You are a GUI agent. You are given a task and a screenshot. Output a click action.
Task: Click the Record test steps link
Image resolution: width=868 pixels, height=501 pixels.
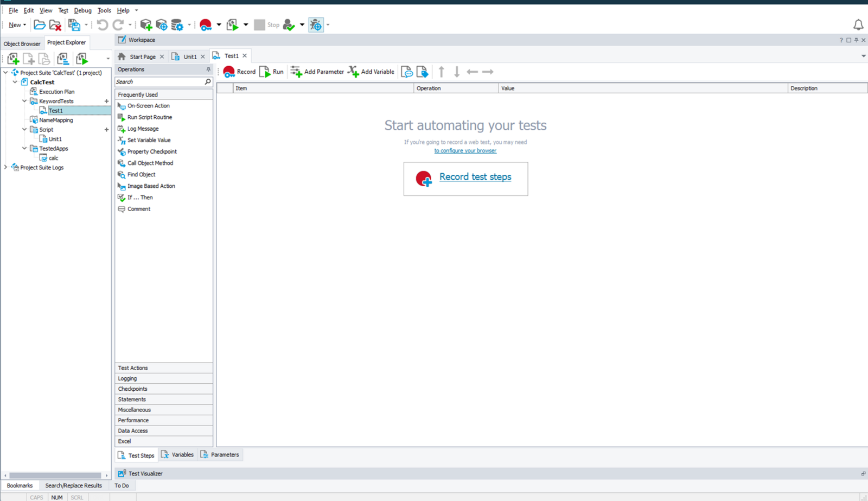pyautogui.click(x=475, y=177)
